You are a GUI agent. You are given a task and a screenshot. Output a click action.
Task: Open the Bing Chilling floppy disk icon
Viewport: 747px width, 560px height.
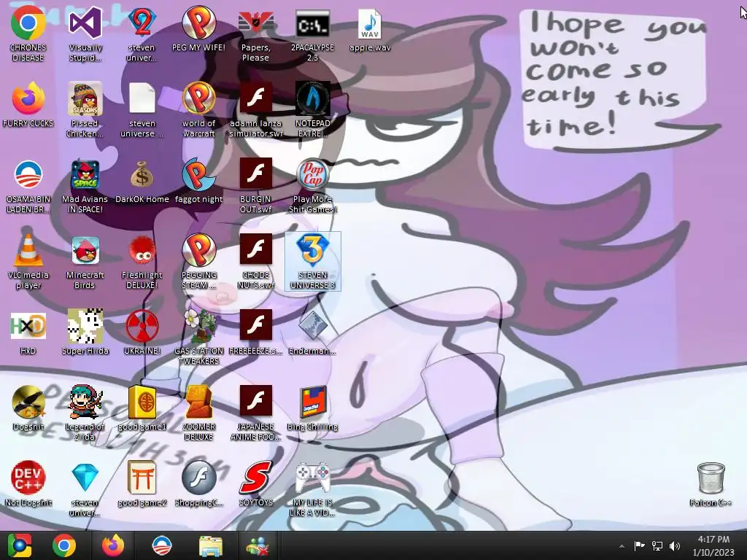click(x=312, y=408)
